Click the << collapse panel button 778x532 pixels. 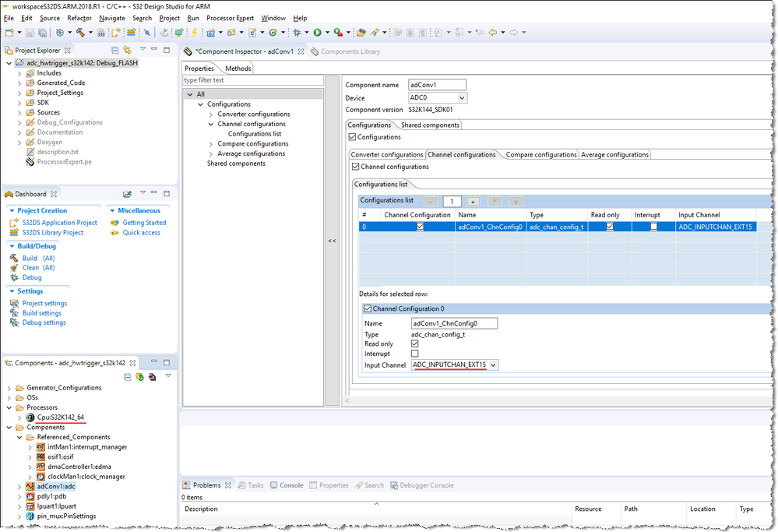[332, 241]
